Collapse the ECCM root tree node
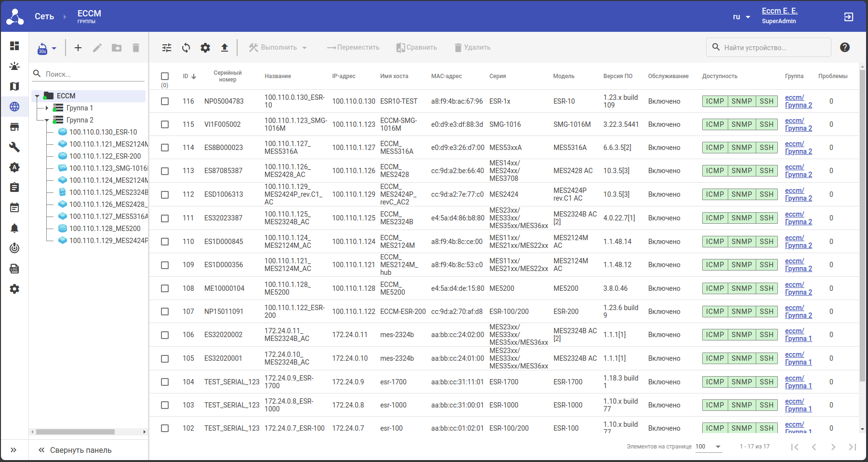868x462 pixels. (37, 96)
